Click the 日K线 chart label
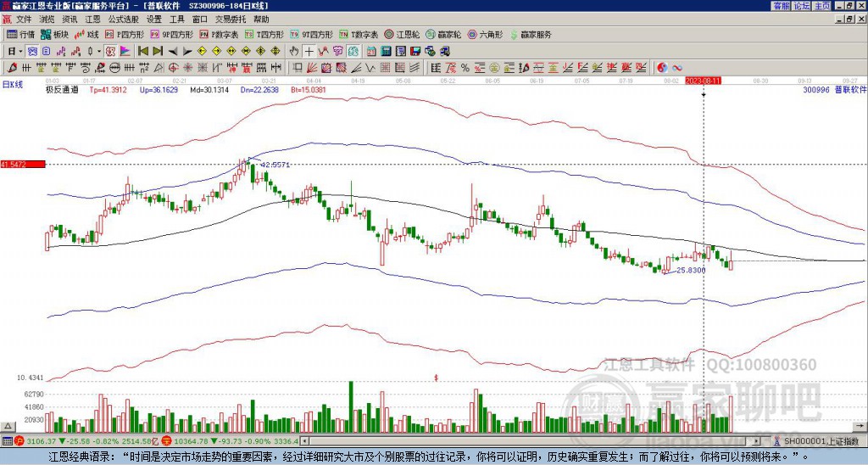868x465 pixels. [x=13, y=85]
